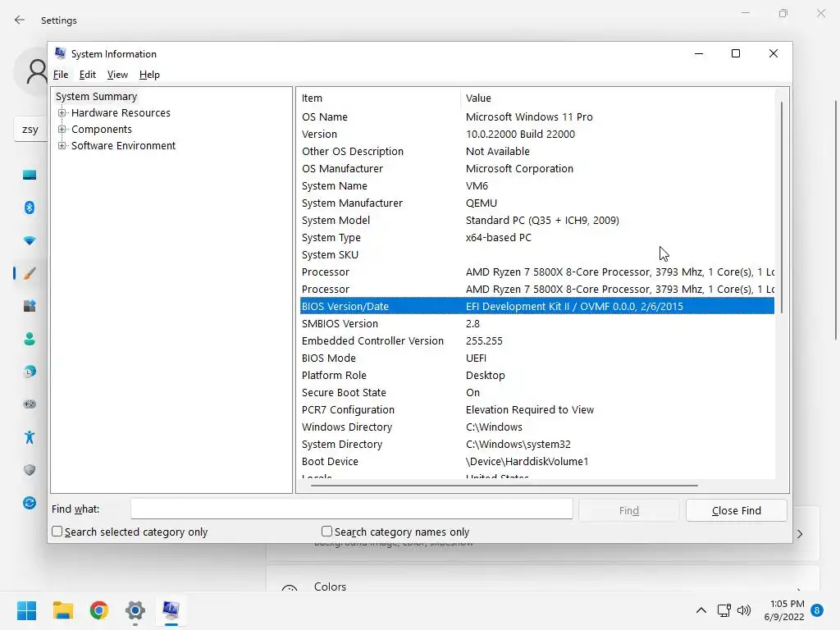Viewport: 840px width, 630px height.
Task: Select the Windows Directory row
Action: [x=537, y=427]
